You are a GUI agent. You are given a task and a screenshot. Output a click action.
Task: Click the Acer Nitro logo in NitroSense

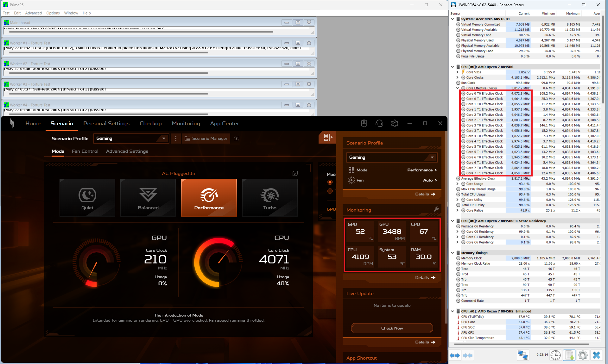(x=12, y=123)
